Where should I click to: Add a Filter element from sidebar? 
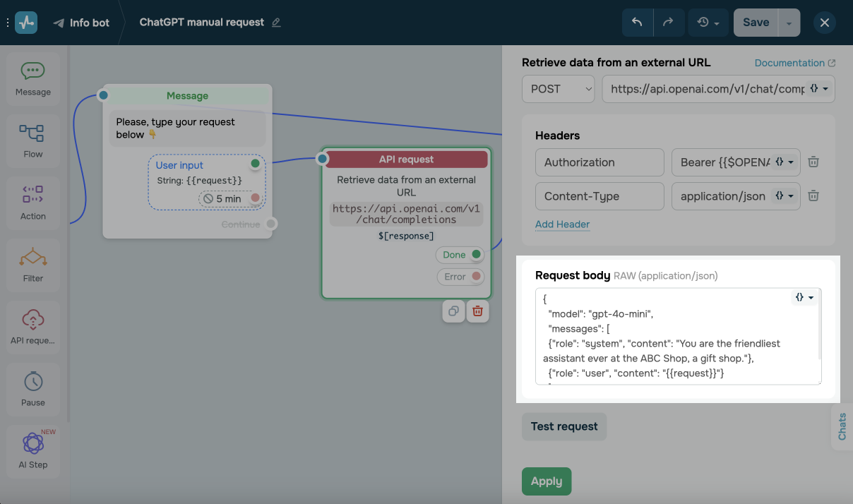click(32, 264)
